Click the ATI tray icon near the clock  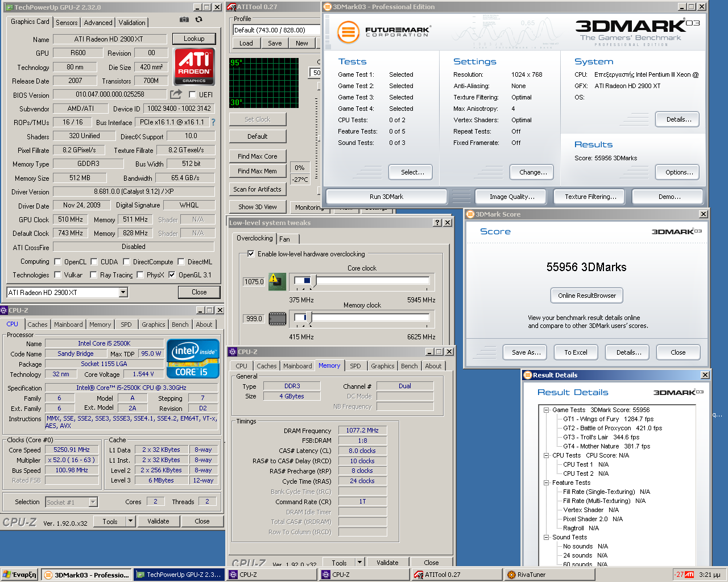coord(689,575)
